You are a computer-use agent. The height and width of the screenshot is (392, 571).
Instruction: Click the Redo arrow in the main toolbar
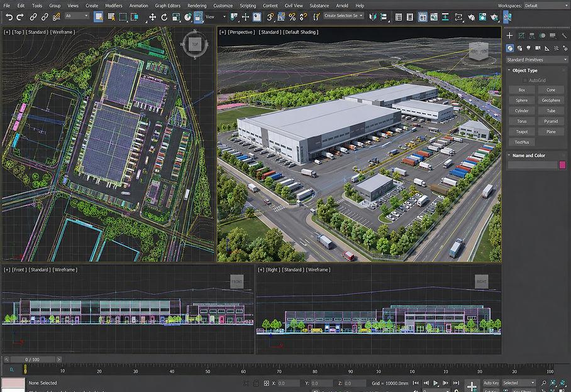click(20, 17)
